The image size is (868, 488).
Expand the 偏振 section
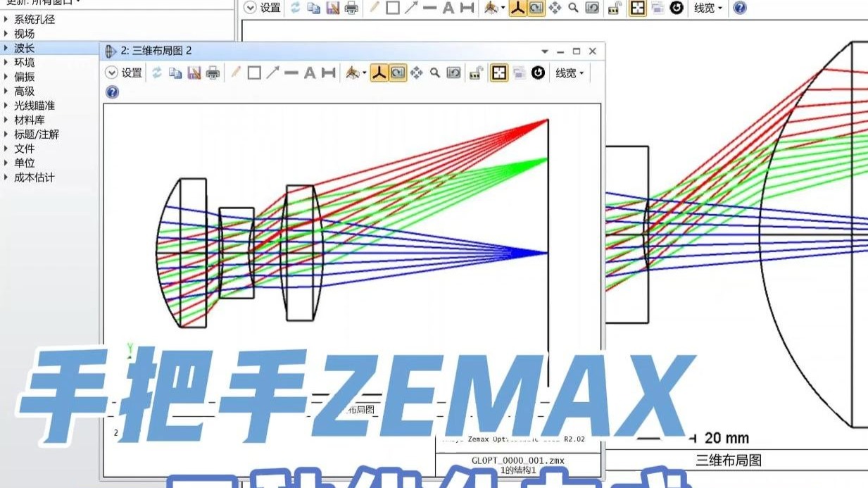(x=6, y=77)
